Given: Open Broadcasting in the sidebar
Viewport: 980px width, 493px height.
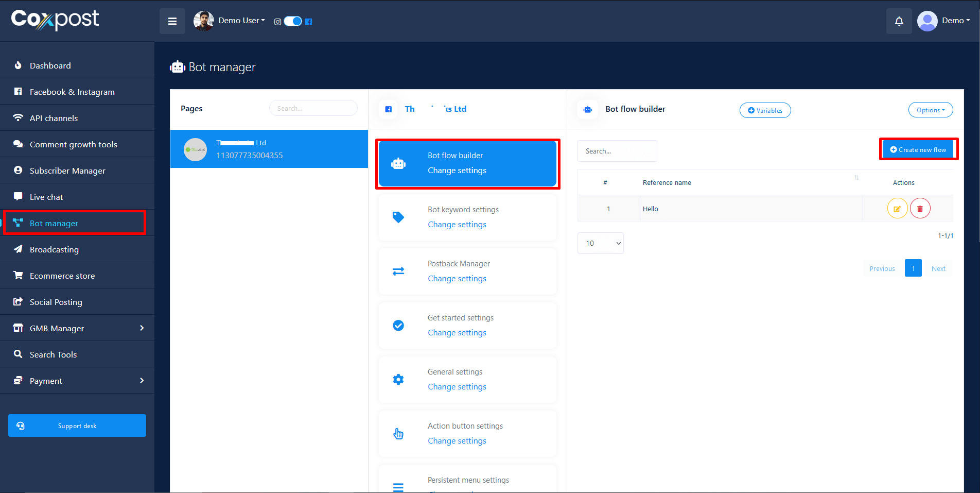Looking at the screenshot, I should [x=54, y=249].
